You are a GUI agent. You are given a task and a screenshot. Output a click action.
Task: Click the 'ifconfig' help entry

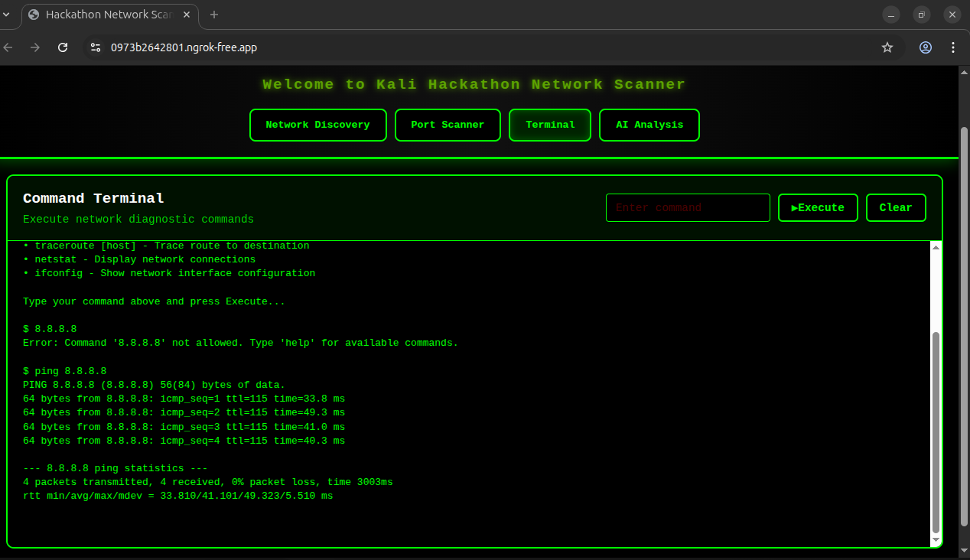coord(169,273)
